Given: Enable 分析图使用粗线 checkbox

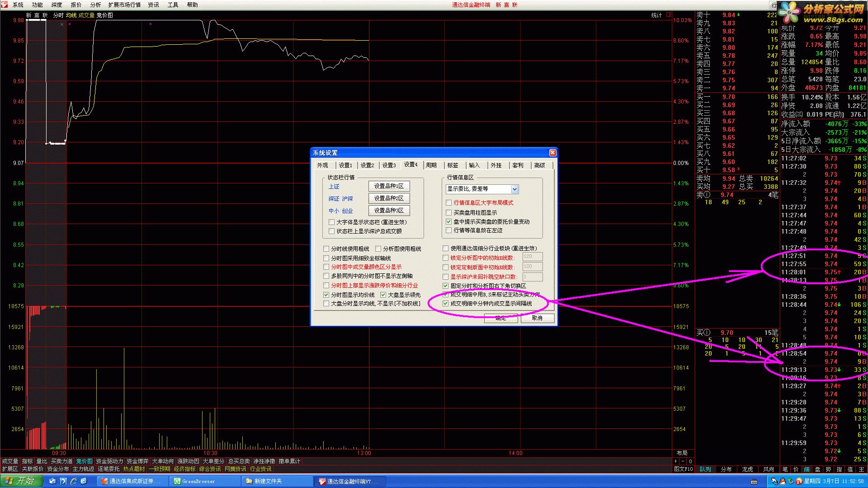Looking at the screenshot, I should [378, 249].
